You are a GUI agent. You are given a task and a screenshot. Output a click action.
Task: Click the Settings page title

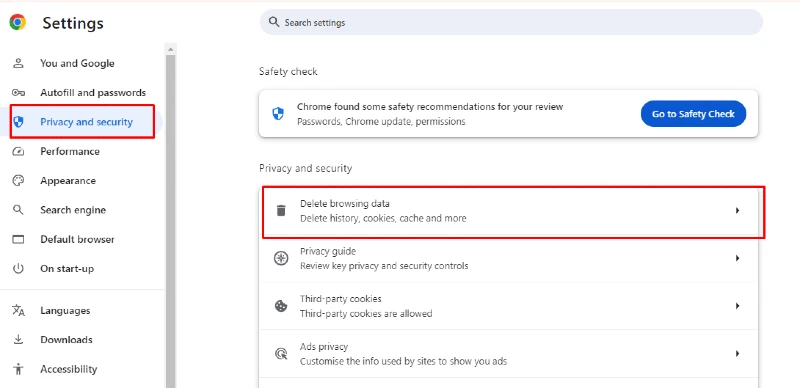coord(73,23)
